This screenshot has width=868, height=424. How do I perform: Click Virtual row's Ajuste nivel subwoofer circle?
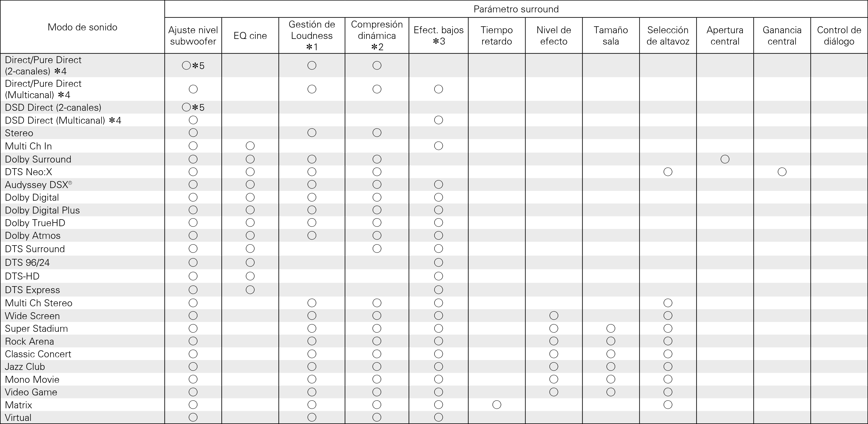pos(193,417)
